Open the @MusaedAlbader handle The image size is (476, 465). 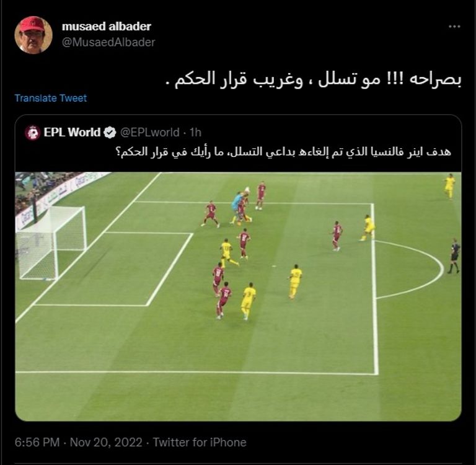pos(108,42)
